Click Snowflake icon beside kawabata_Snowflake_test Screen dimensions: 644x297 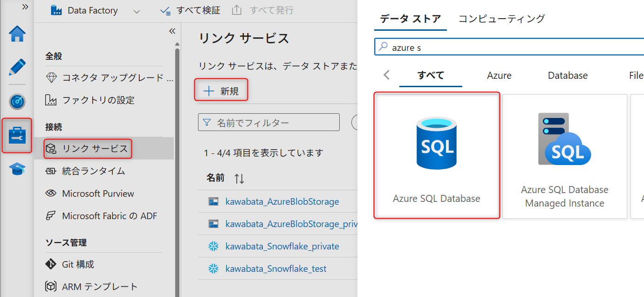(213, 269)
